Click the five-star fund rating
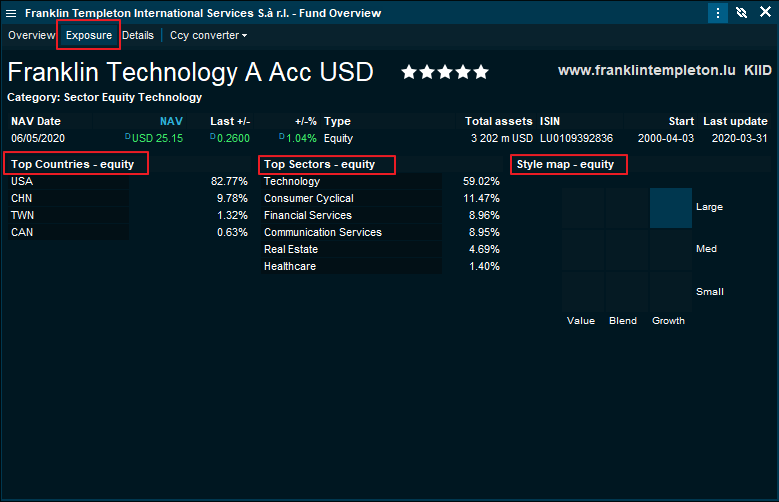Viewport: 779px width, 502px height. 445,72
